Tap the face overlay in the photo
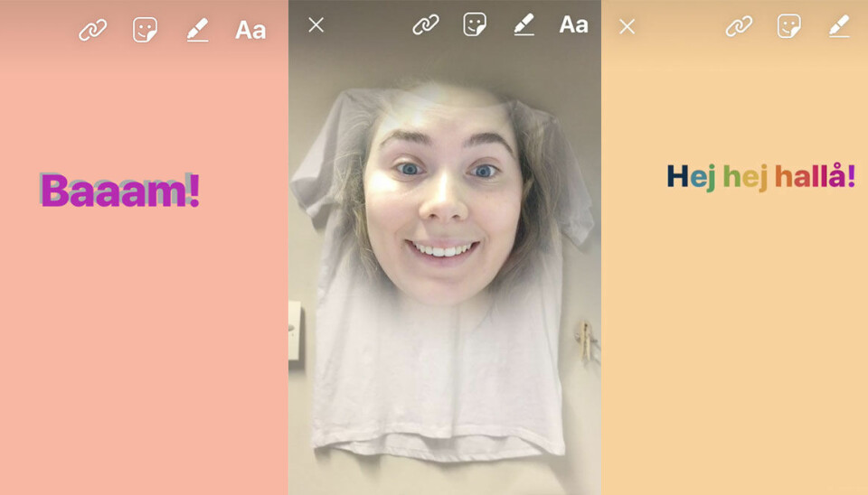Image resolution: width=868 pixels, height=495 pixels. (443, 194)
